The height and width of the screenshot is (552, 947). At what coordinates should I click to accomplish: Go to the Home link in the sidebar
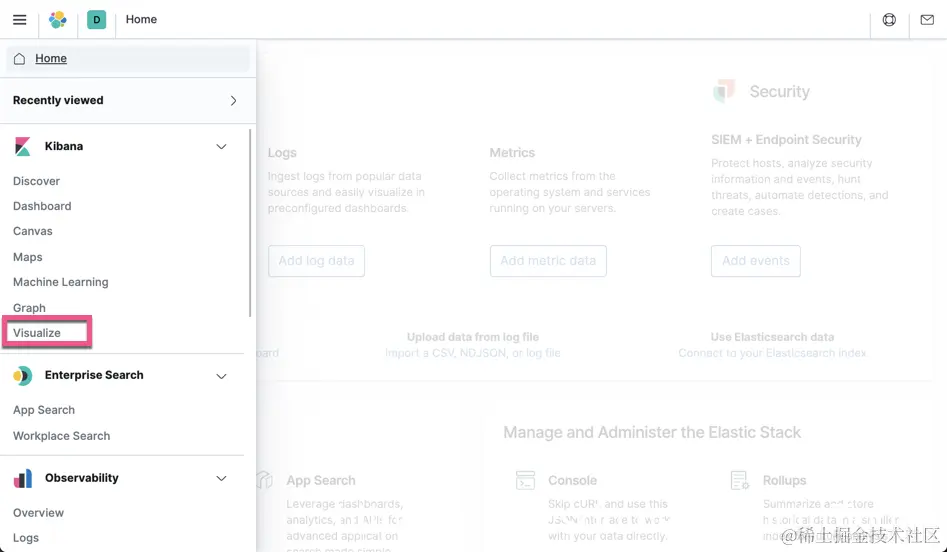51,59
